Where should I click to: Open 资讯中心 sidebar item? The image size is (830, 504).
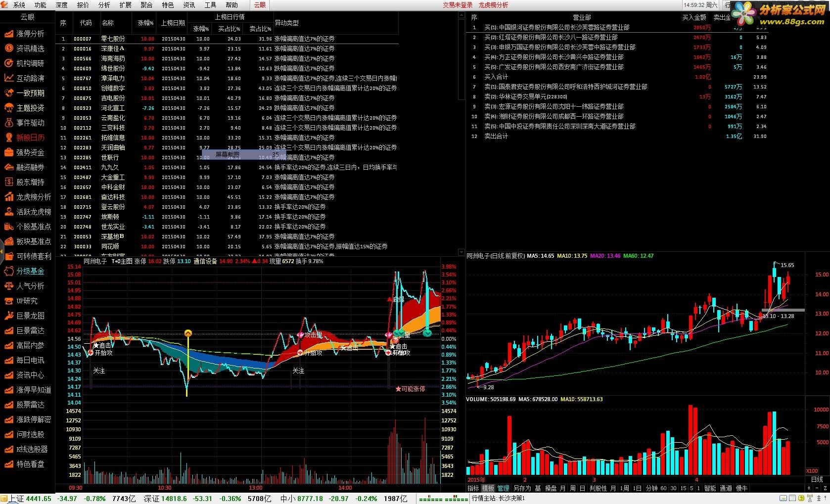(x=25, y=375)
